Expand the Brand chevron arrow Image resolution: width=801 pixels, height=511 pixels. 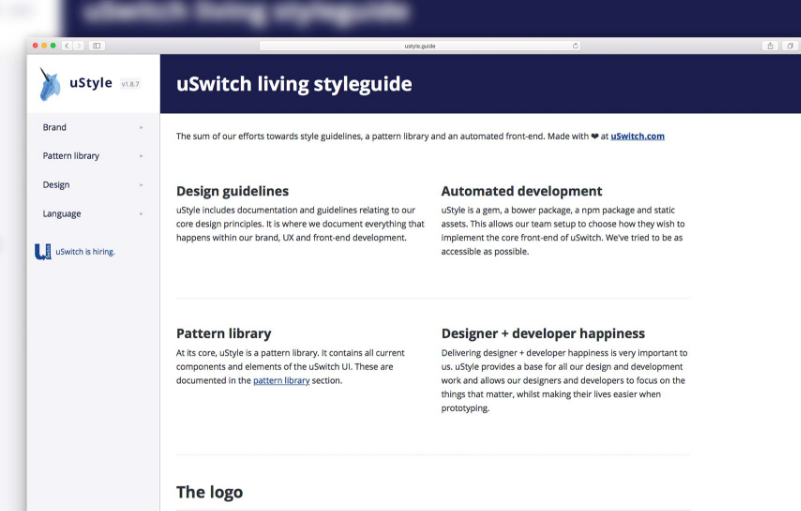tap(141, 127)
